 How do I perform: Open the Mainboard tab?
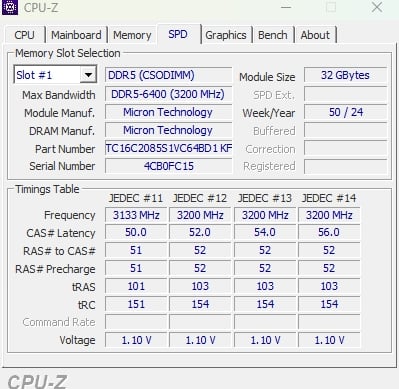[x=76, y=35]
